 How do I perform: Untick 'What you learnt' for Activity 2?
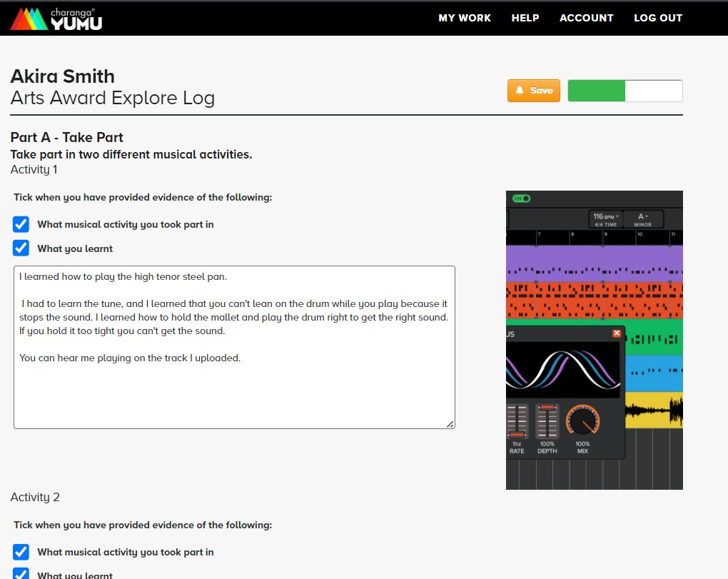pos(21,574)
